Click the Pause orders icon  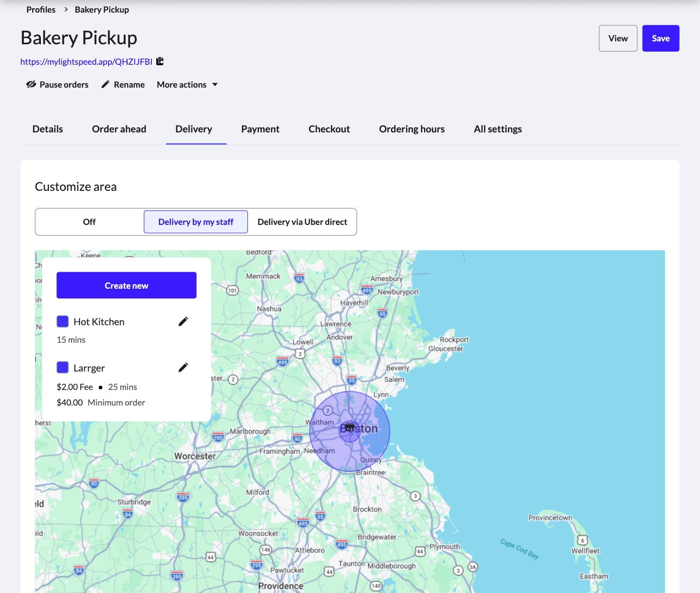coord(31,84)
